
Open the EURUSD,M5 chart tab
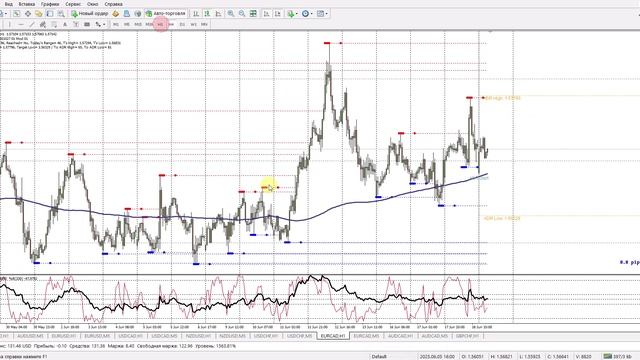[97, 336]
